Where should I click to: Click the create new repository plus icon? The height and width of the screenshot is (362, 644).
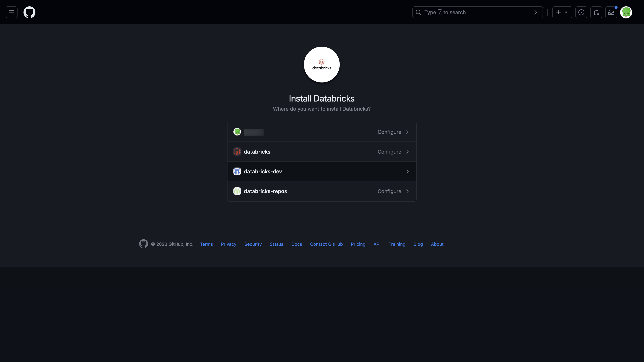click(x=558, y=12)
